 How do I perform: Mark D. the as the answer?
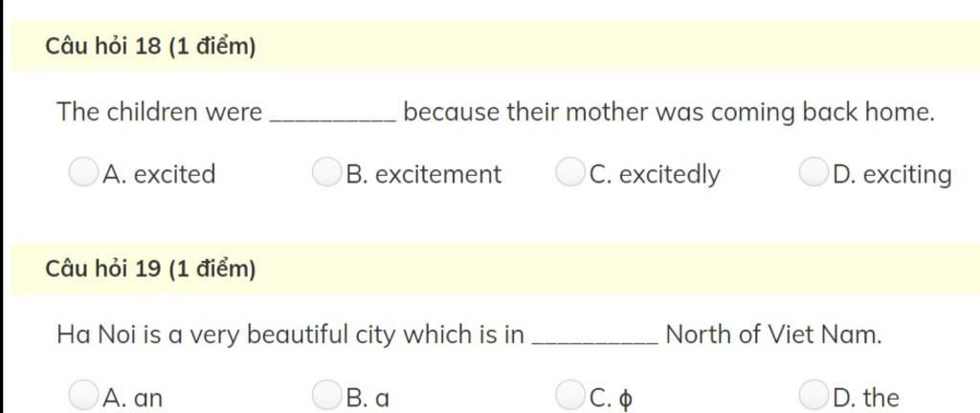coord(813,394)
